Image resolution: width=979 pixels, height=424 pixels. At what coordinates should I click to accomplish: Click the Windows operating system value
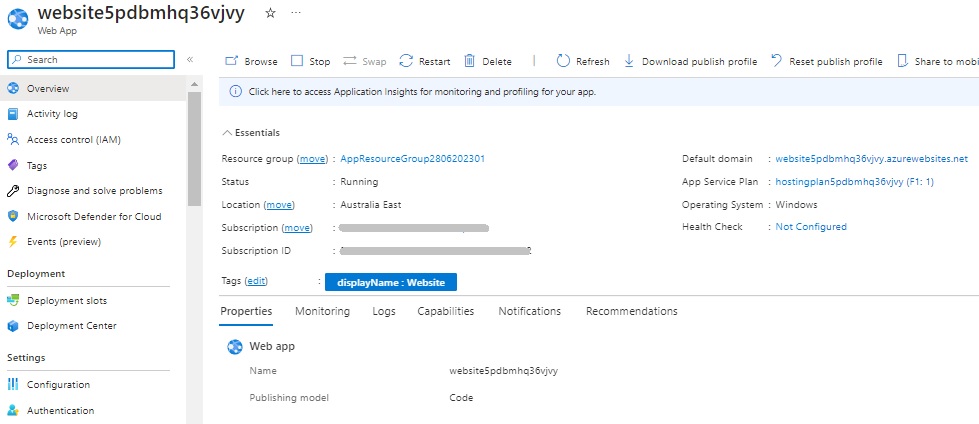[796, 205]
